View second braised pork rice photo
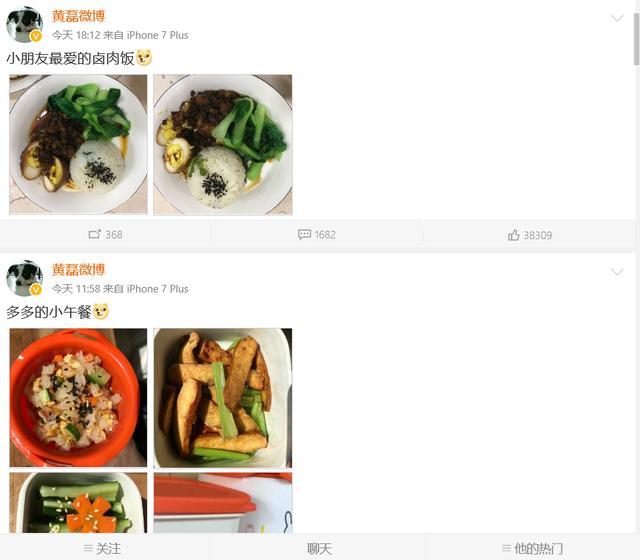 pyautogui.click(x=223, y=144)
